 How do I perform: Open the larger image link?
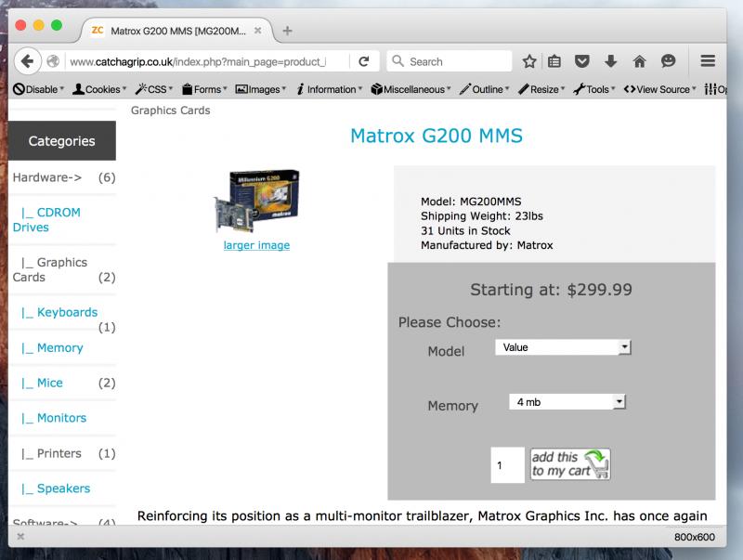256,245
